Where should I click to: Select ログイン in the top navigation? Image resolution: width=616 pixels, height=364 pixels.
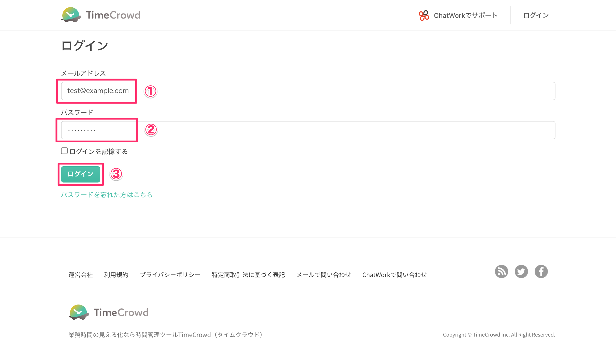pos(535,15)
